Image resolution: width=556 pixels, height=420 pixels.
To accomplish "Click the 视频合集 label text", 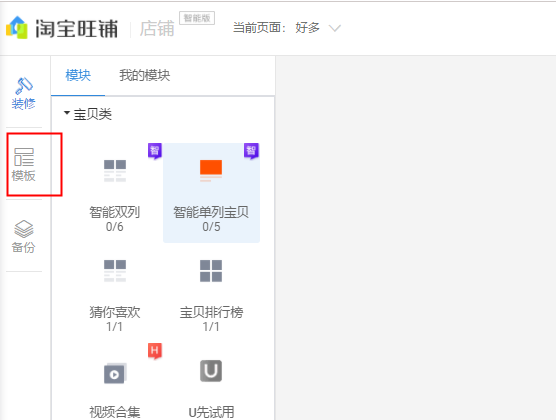I will pyautogui.click(x=115, y=412).
